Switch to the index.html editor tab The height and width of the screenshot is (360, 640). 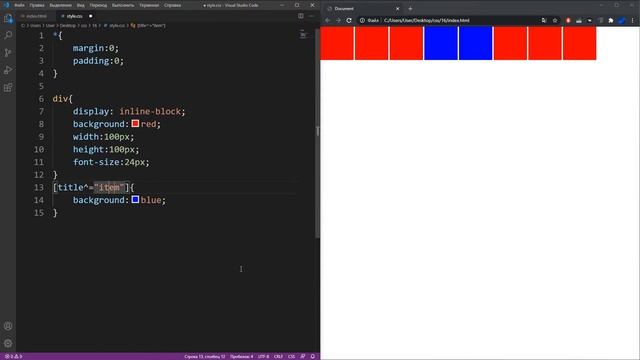tap(36, 16)
